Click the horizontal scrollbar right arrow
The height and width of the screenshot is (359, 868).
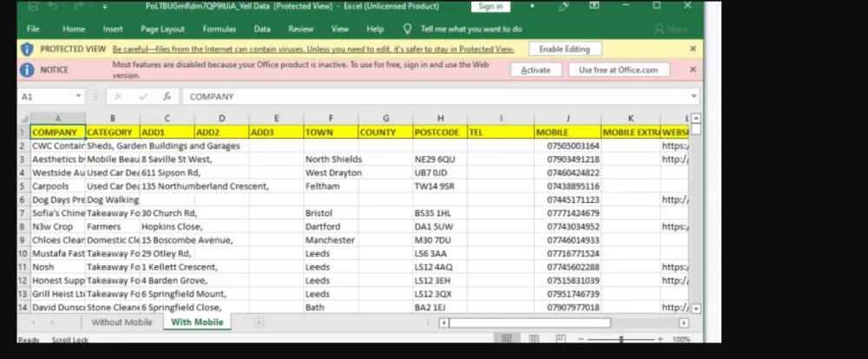tap(684, 323)
